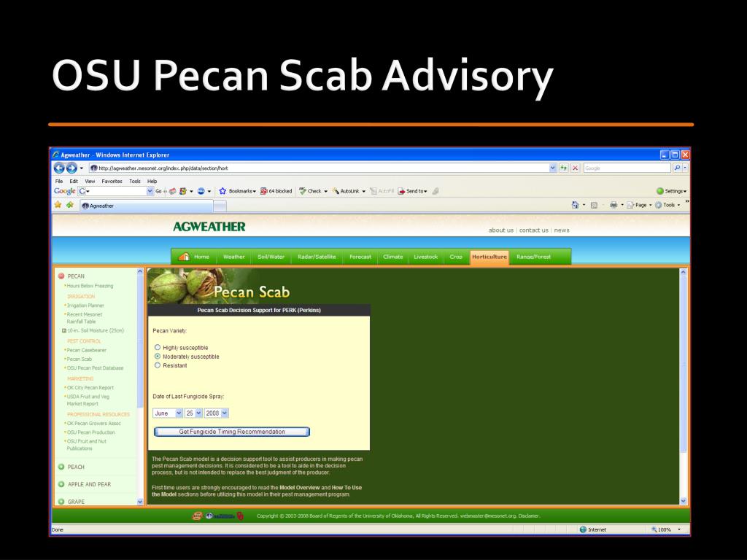Click the main content scroll up arrow
Viewport: 747px width, 560px height.
click(x=683, y=273)
